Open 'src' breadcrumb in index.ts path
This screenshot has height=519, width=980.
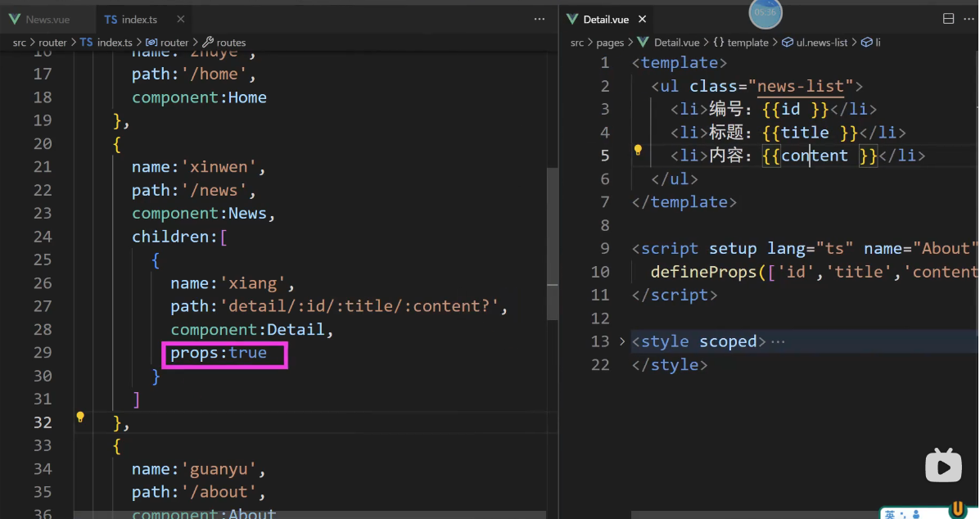point(20,43)
